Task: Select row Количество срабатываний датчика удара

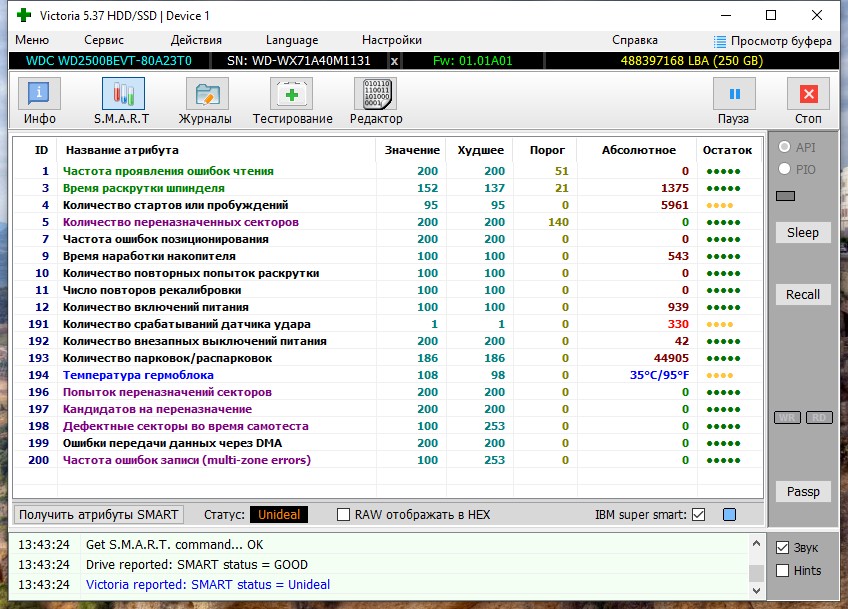Action: pyautogui.click(x=388, y=324)
